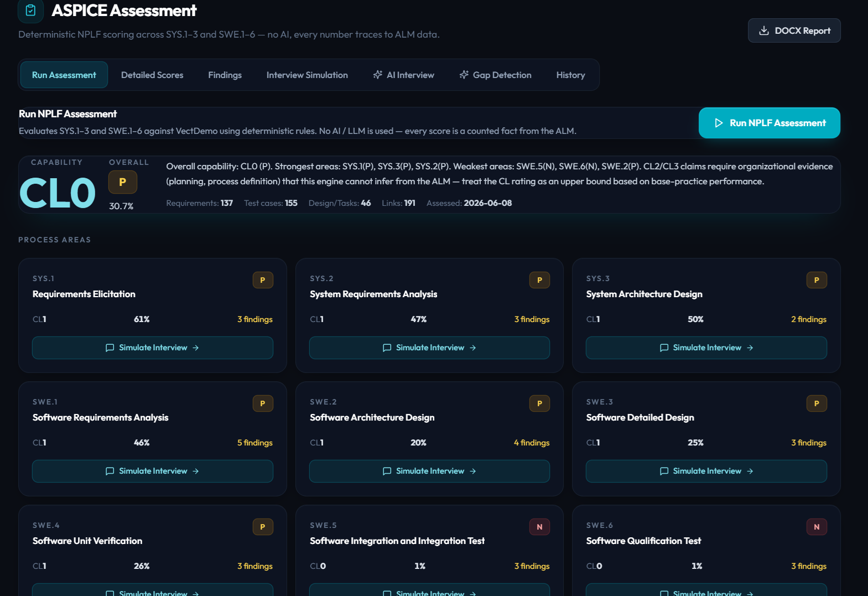
Task: Click the large CL0 capability value
Action: coord(58,193)
